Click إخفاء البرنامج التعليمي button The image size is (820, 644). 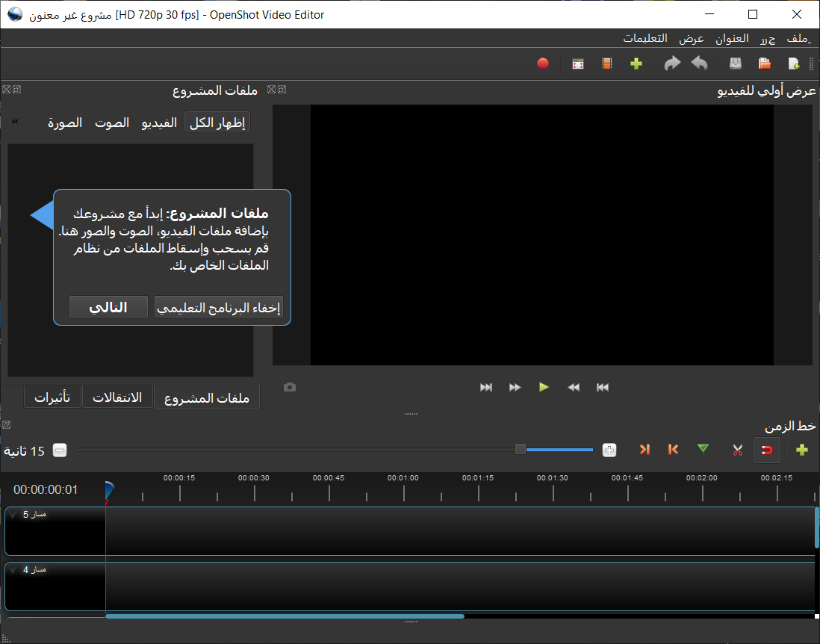point(219,307)
